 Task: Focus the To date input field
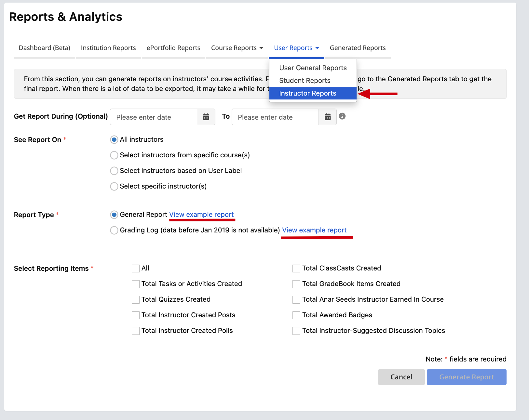point(275,117)
